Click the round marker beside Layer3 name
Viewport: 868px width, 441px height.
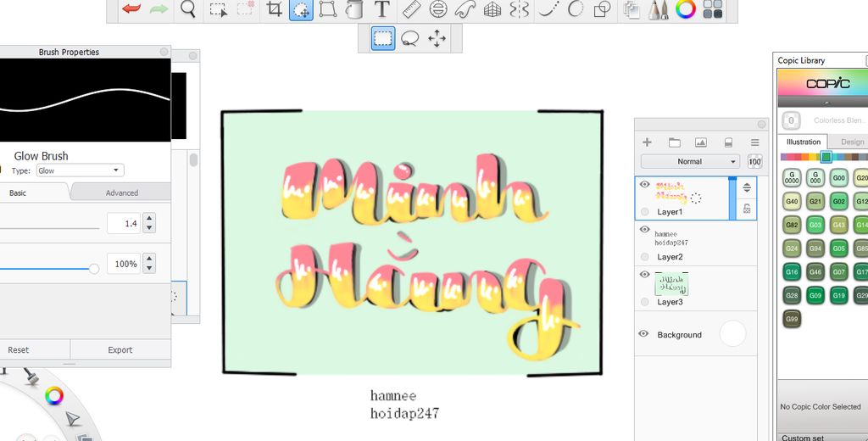644,302
